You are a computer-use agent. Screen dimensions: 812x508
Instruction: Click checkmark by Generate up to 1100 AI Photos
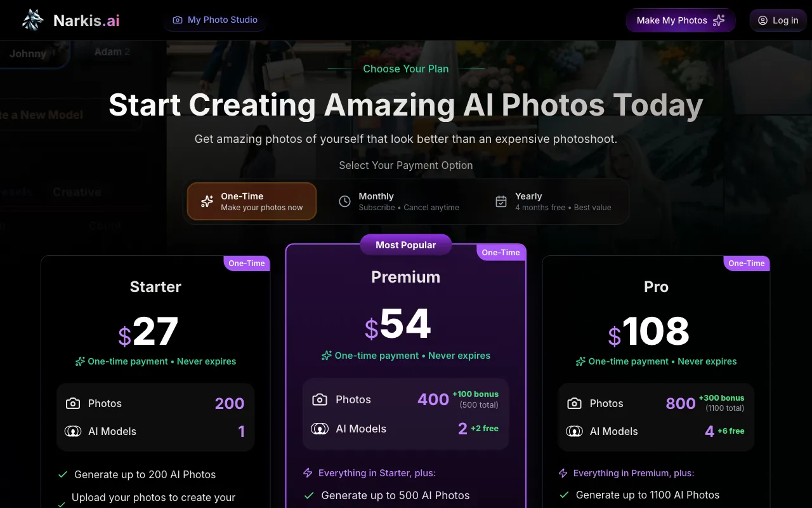coord(564,495)
